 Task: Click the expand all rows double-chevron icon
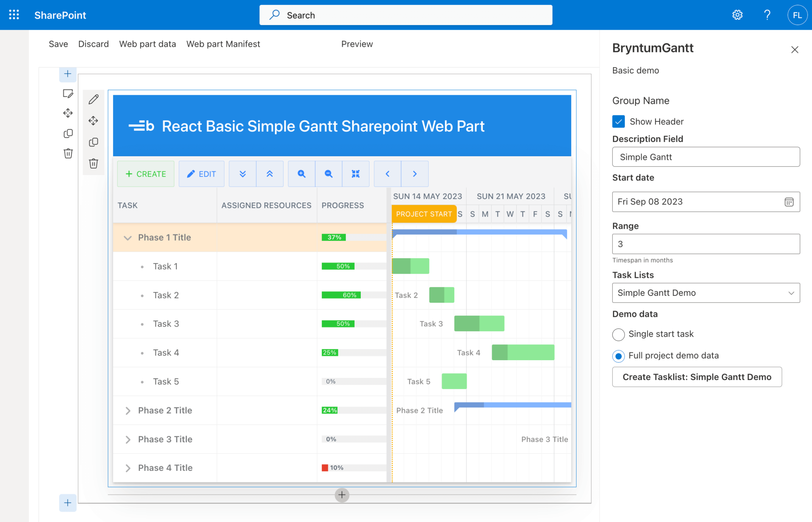[242, 174]
